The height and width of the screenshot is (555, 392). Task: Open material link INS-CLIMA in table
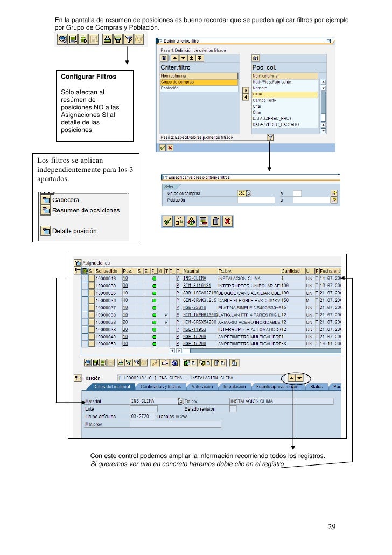[x=194, y=279]
